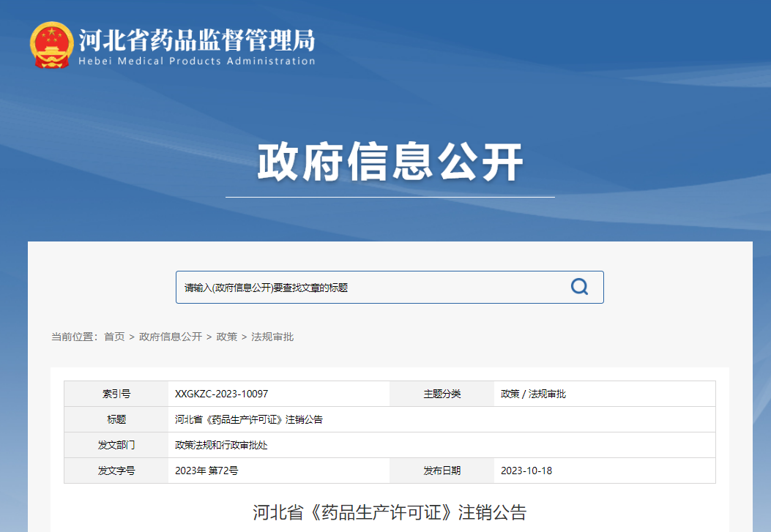Screen dimensions: 771x532
Task: Open the 首页 breadcrumb link
Action: click(114, 337)
